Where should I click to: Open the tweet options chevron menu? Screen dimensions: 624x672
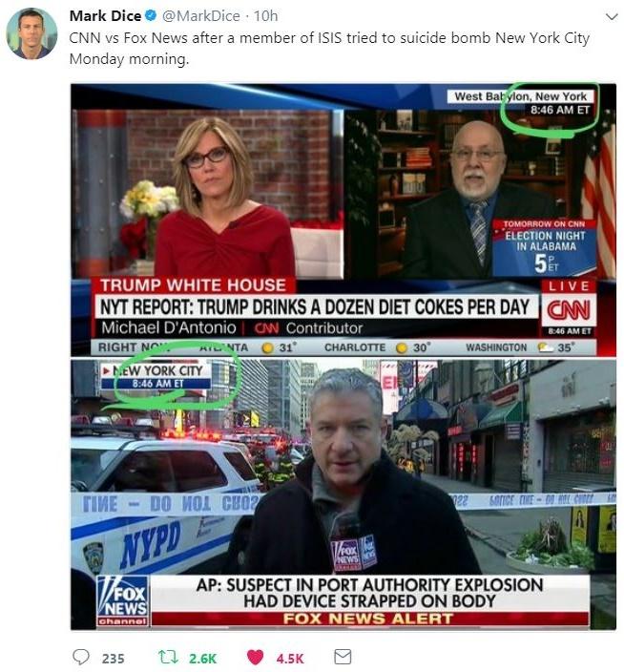pyautogui.click(x=612, y=17)
